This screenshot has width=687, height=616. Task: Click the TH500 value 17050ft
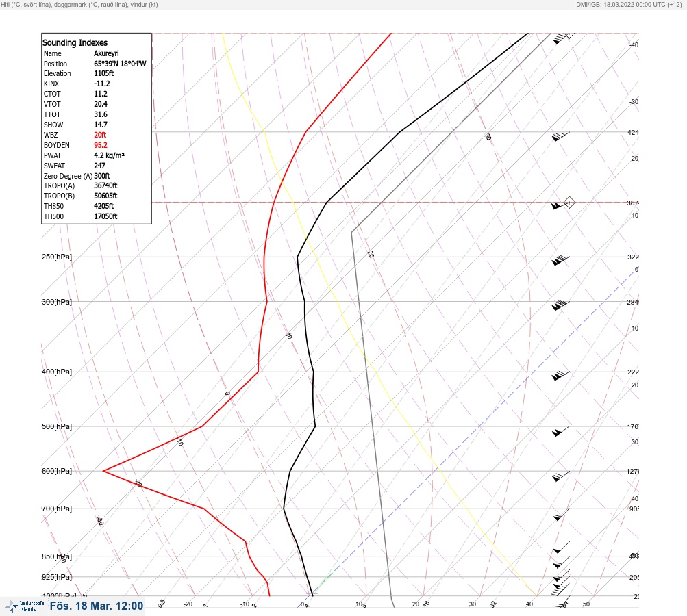tap(105, 216)
